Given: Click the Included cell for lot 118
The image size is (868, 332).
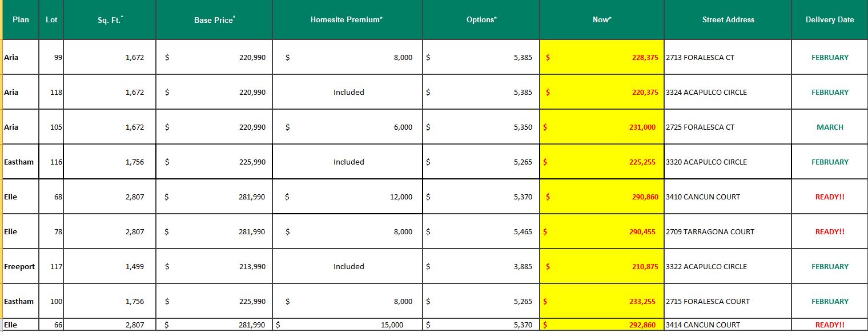Looking at the screenshot, I should point(347,92).
